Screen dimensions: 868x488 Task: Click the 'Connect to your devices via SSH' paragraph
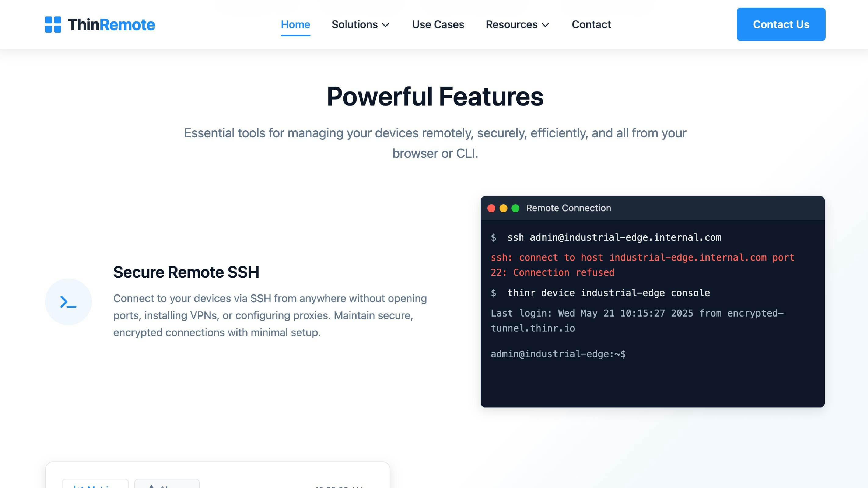(270, 315)
